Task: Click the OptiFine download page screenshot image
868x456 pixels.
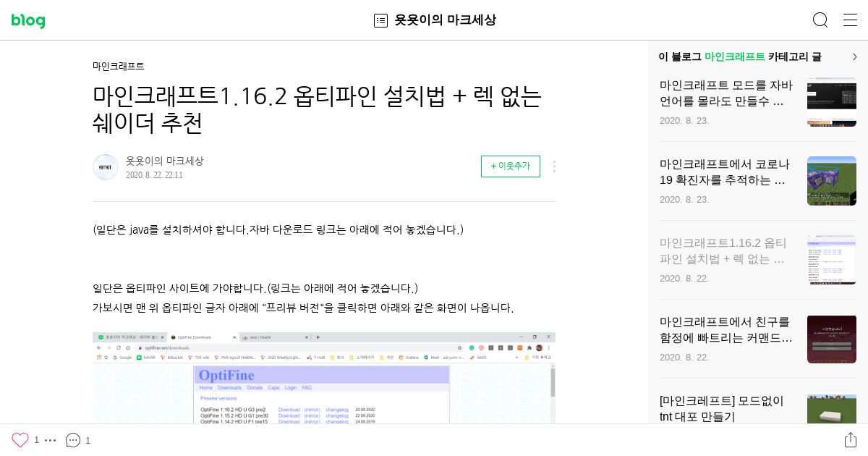Action: (x=324, y=378)
